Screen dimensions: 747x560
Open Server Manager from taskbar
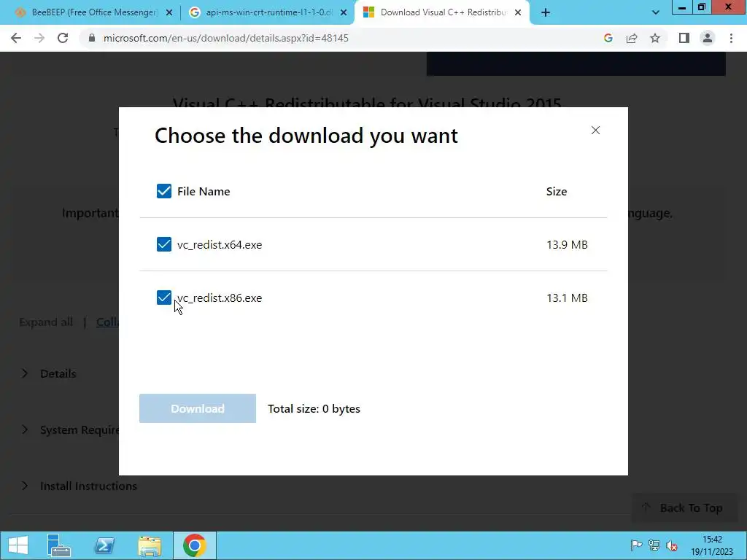pyautogui.click(x=58, y=545)
